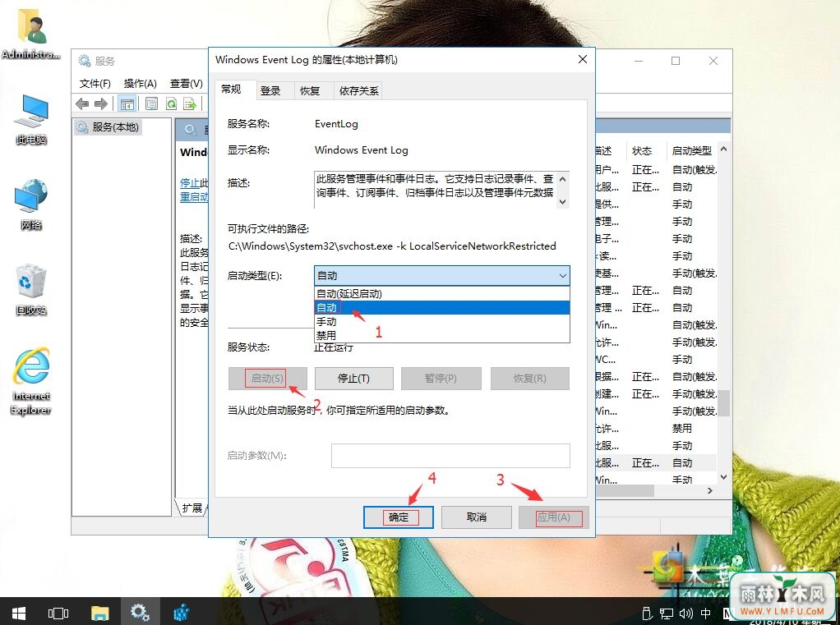Click the EventLog service name value
This screenshot has width=840, height=625.
click(336, 124)
